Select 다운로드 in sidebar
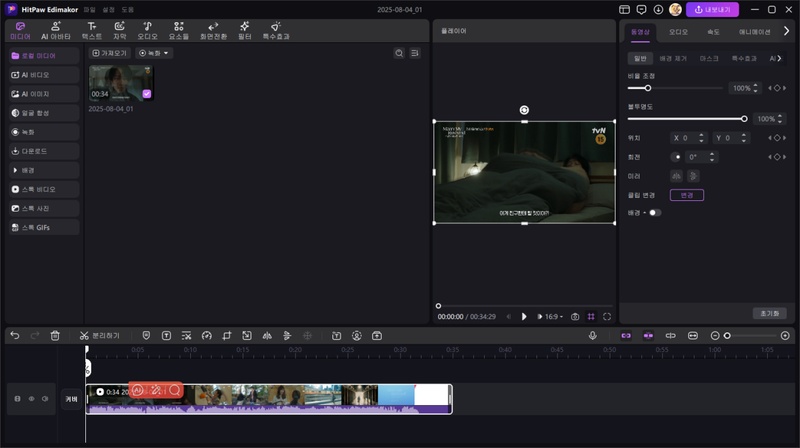Viewport: 800px width, 448px height. point(44,151)
